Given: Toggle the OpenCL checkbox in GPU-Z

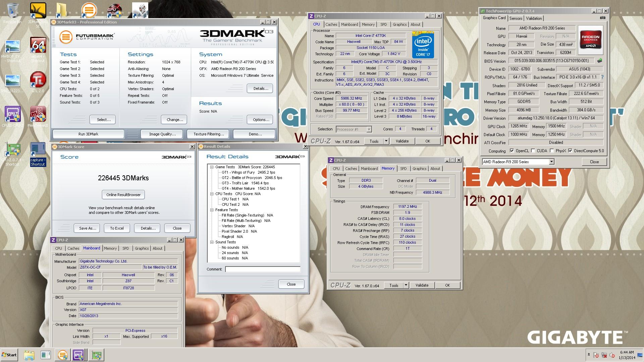Looking at the screenshot, I should 512,151.
